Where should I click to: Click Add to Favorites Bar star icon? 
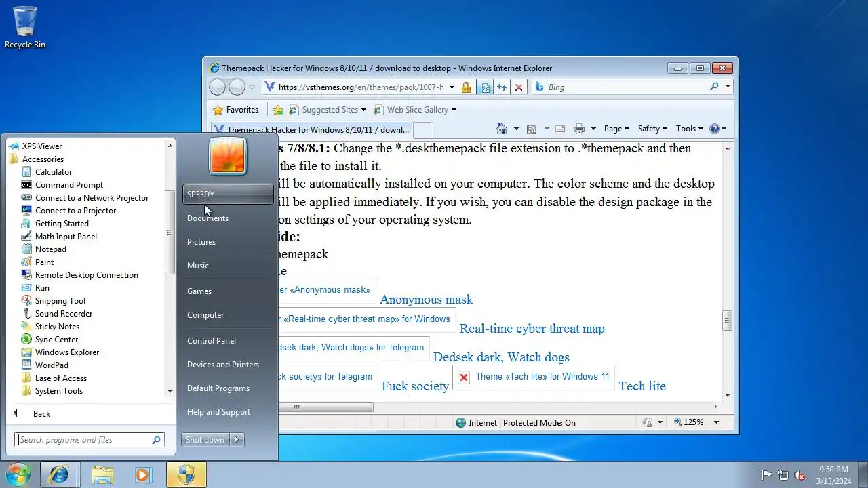point(277,110)
